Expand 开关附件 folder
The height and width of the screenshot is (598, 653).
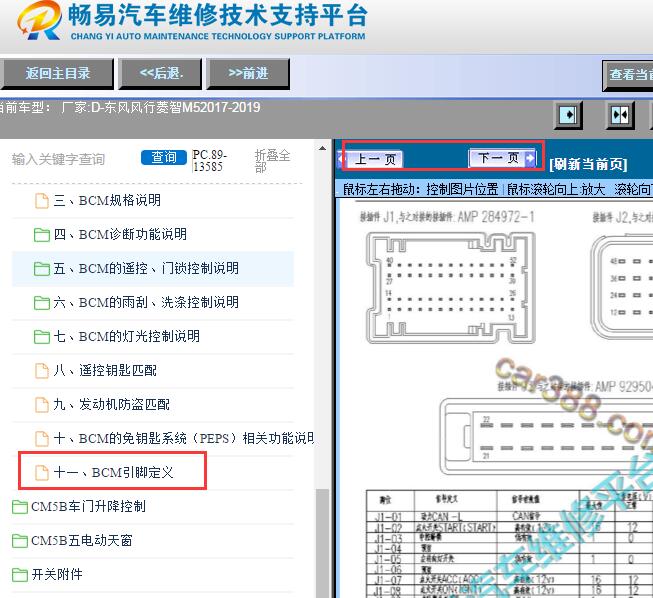(57, 575)
